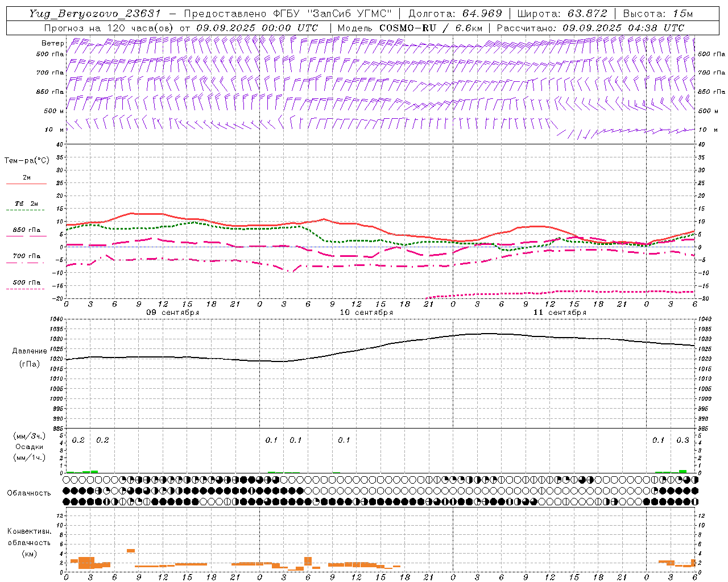Viewport: 728px width, 582px height.
Task: Click the 500 м wind level label on left
Action: tap(54, 111)
